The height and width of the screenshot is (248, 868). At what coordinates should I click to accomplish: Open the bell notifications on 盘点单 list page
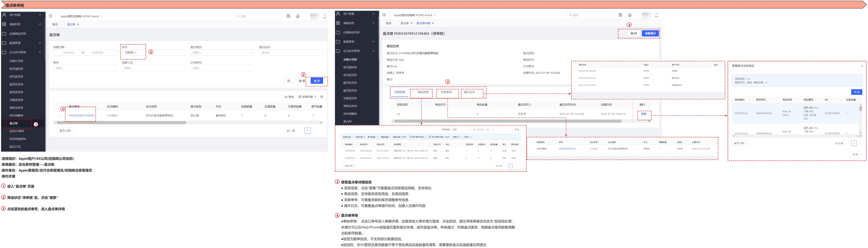[x=298, y=16]
